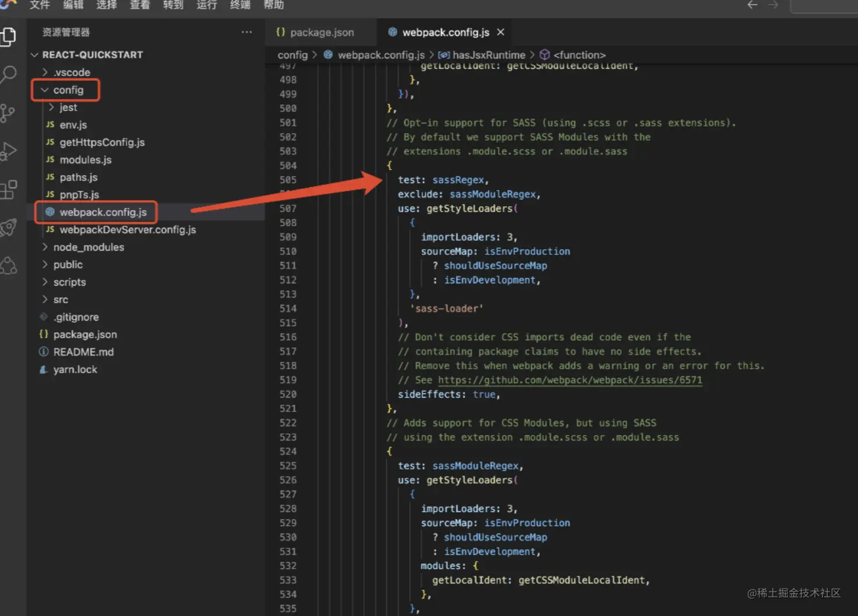This screenshot has width=858, height=616.
Task: Open the 终端 (Terminal) menu
Action: [240, 5]
